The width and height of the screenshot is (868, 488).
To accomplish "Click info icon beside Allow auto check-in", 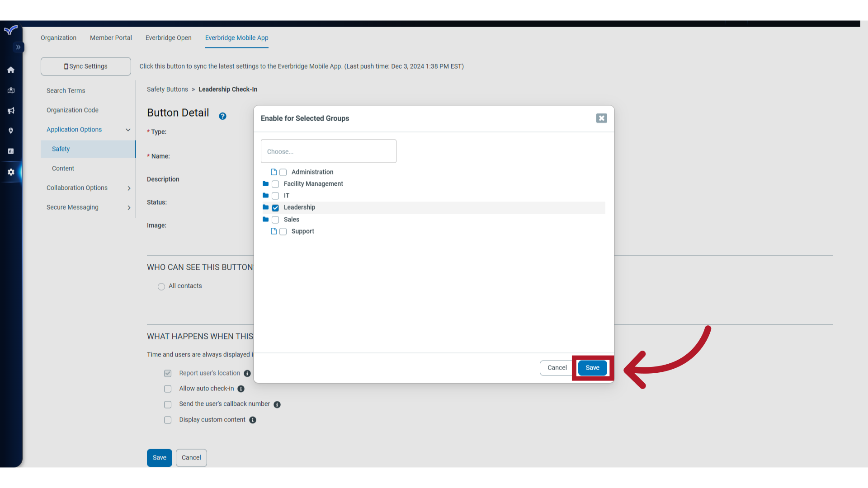I will 241,389.
